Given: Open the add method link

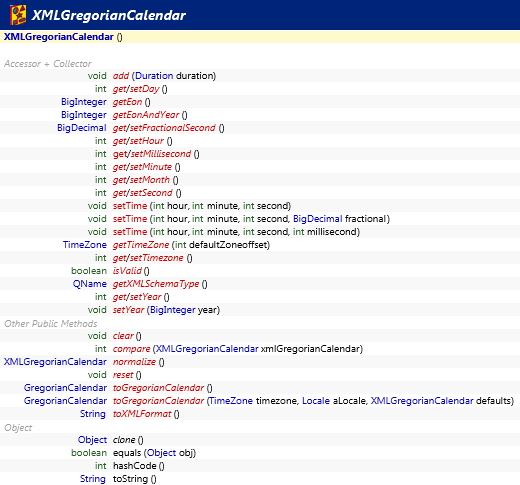Looking at the screenshot, I should pos(121,76).
